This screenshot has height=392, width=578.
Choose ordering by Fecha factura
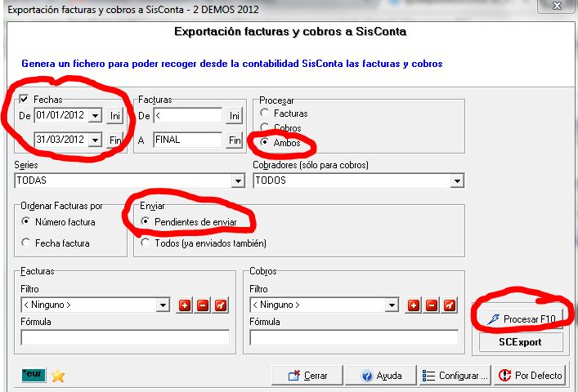click(25, 243)
